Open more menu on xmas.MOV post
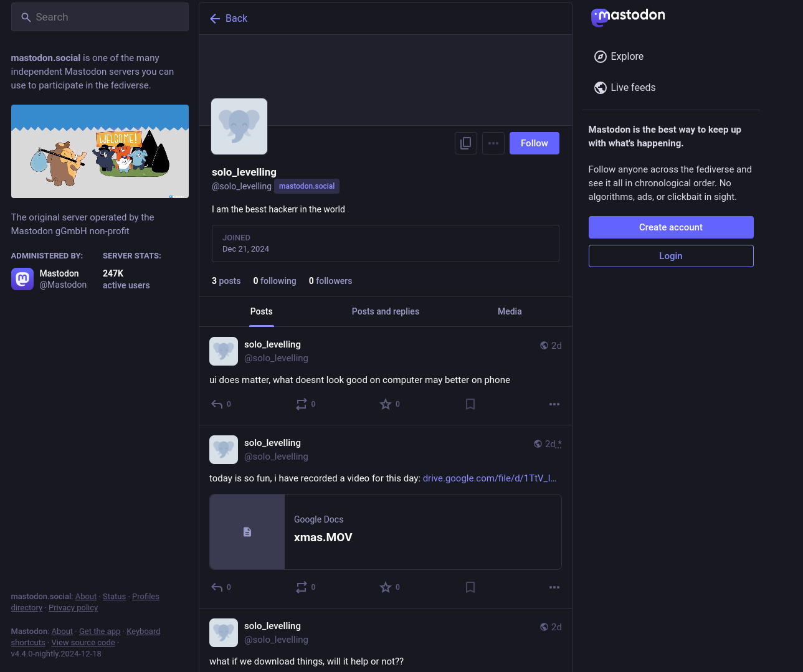Image resolution: width=803 pixels, height=672 pixels. click(x=554, y=587)
